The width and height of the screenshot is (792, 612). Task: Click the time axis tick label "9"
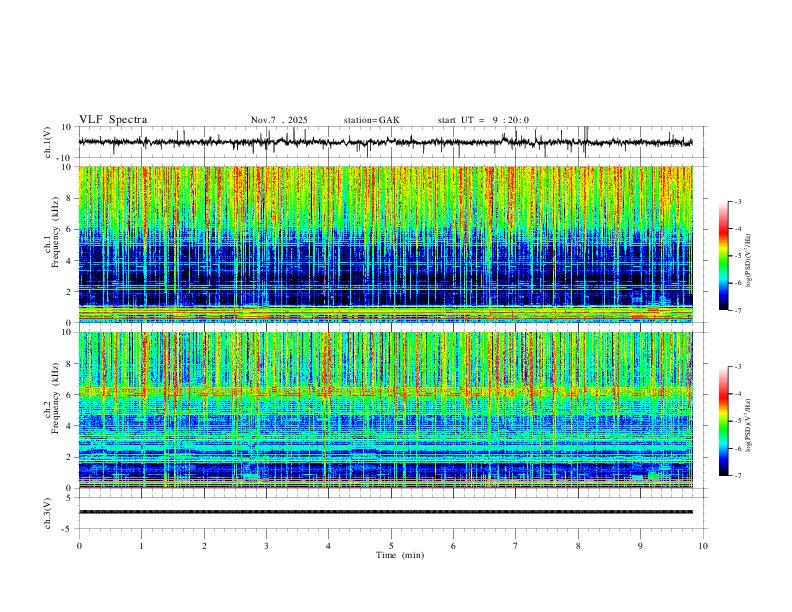[640, 546]
